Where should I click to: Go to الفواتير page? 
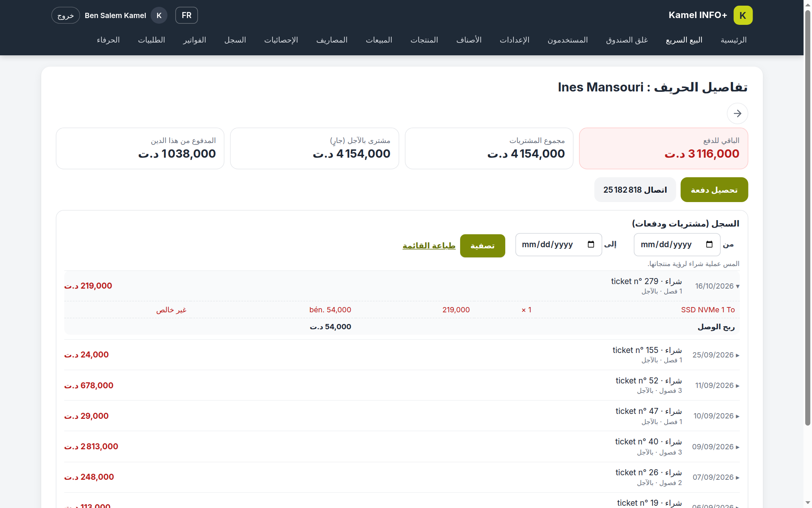click(x=194, y=40)
